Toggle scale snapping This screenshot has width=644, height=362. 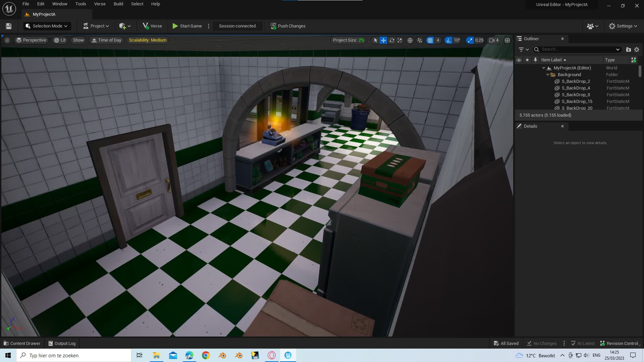pos(470,40)
